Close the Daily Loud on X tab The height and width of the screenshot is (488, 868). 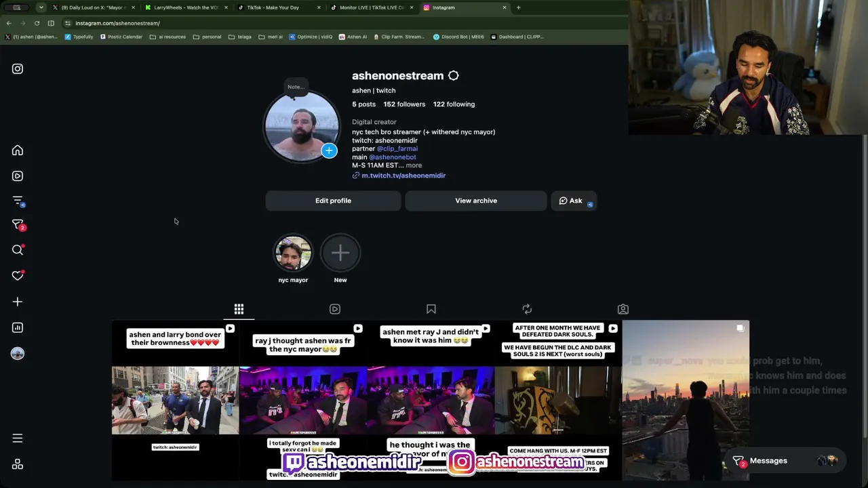133,7
